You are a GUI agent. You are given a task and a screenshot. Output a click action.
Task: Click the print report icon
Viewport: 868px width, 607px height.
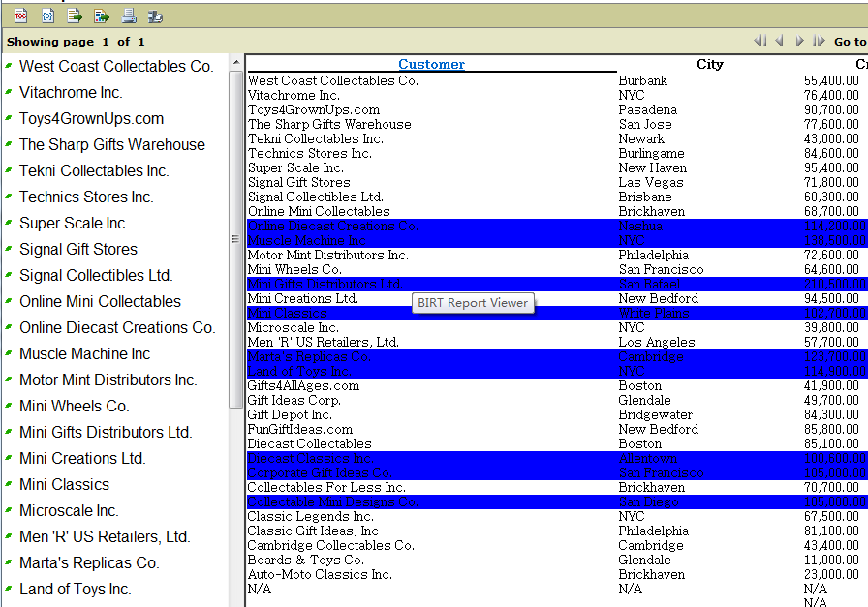[x=129, y=16]
